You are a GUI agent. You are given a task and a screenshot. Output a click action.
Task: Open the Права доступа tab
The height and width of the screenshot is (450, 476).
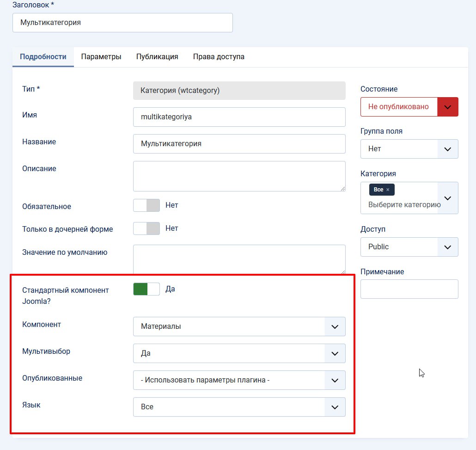219,57
